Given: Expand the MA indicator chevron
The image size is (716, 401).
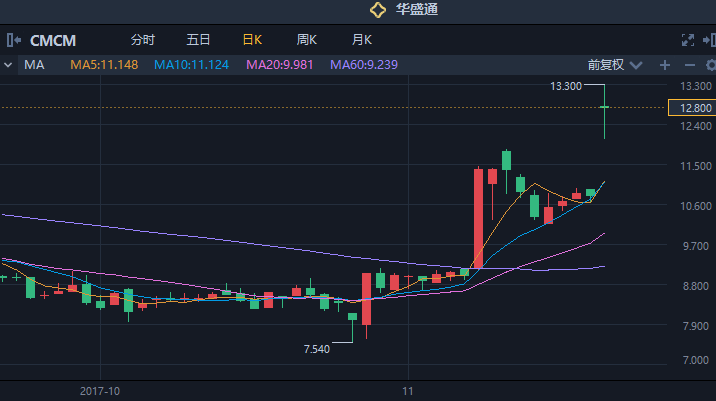Looking at the screenshot, I should (8, 65).
